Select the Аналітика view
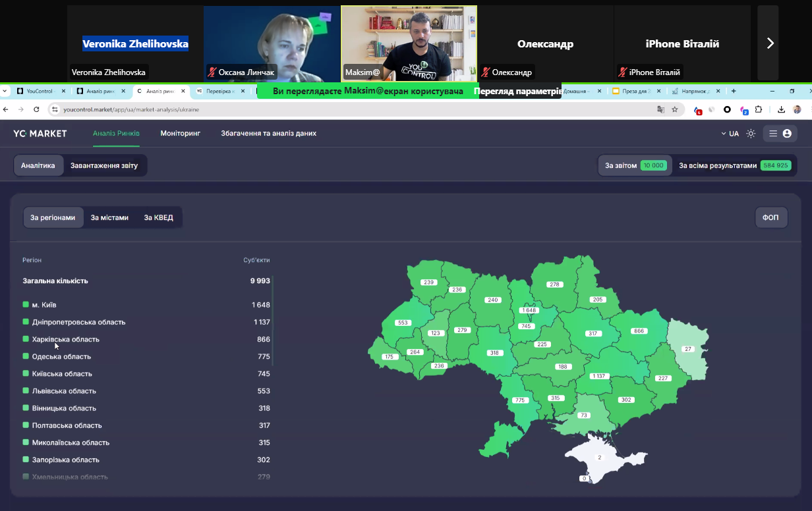Screen dimensions: 812x511 point(38,165)
